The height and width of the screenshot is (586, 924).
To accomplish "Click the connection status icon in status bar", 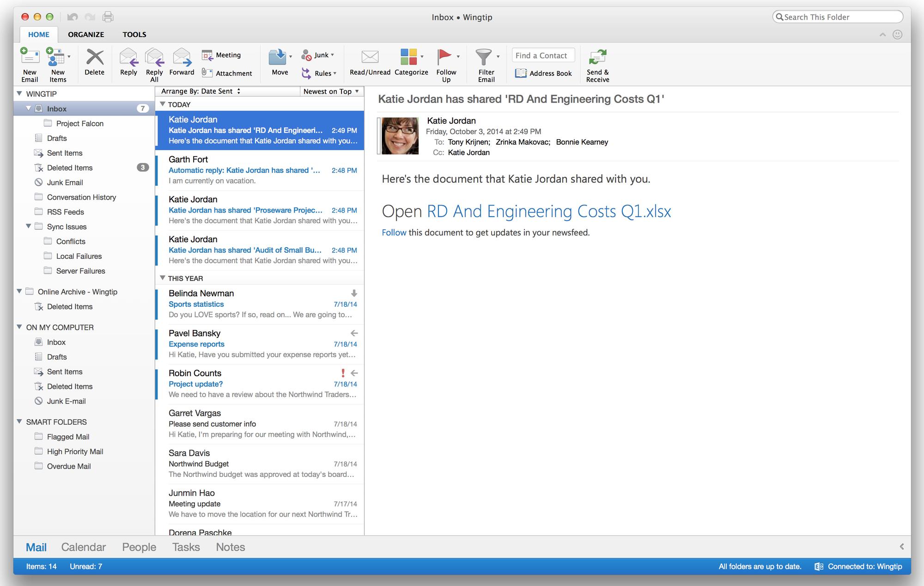I will (819, 566).
